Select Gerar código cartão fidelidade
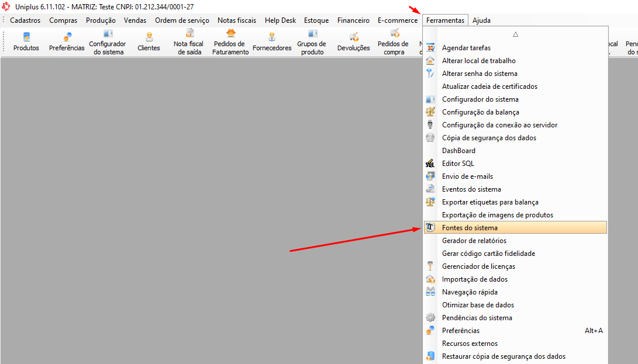The height and width of the screenshot is (364, 638). 516,254
